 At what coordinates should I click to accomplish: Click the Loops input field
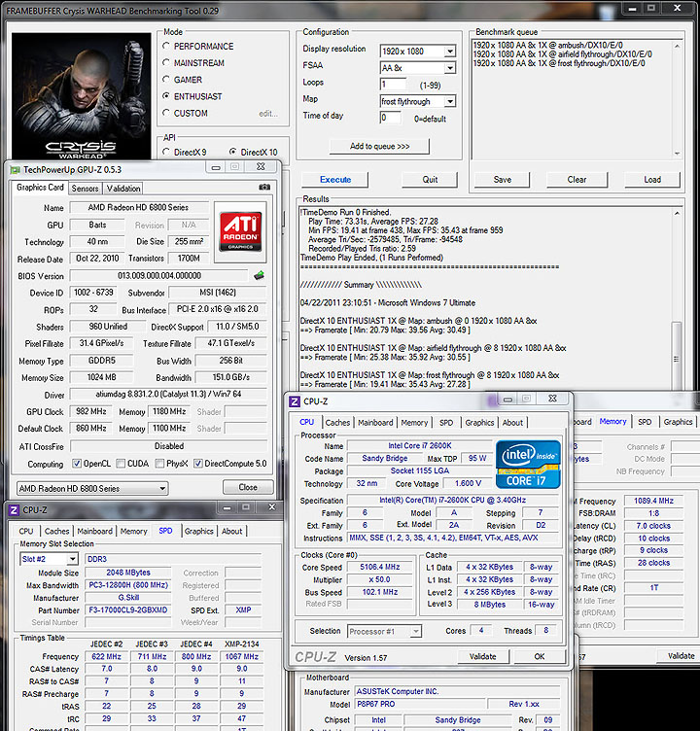click(x=393, y=85)
